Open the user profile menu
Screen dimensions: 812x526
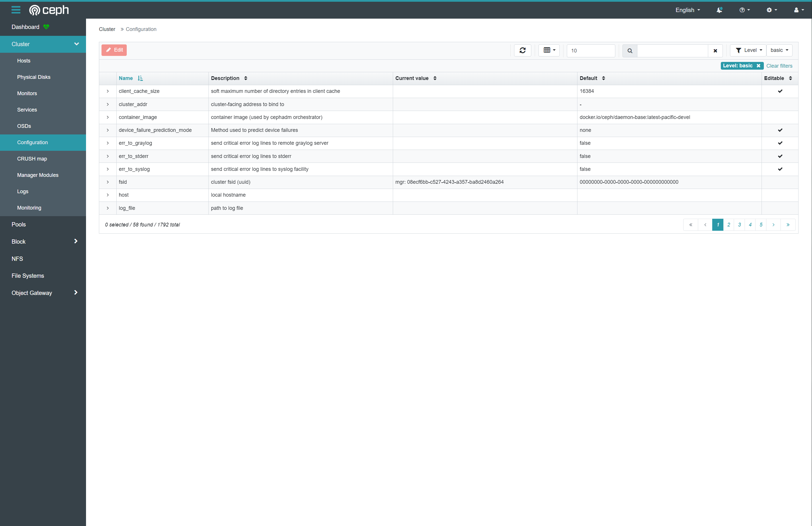(798, 10)
